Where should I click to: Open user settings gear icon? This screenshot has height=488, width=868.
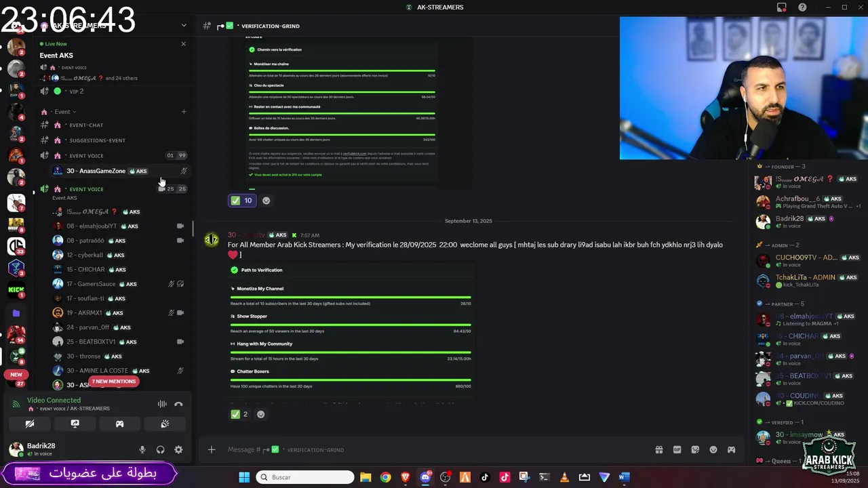point(178,449)
